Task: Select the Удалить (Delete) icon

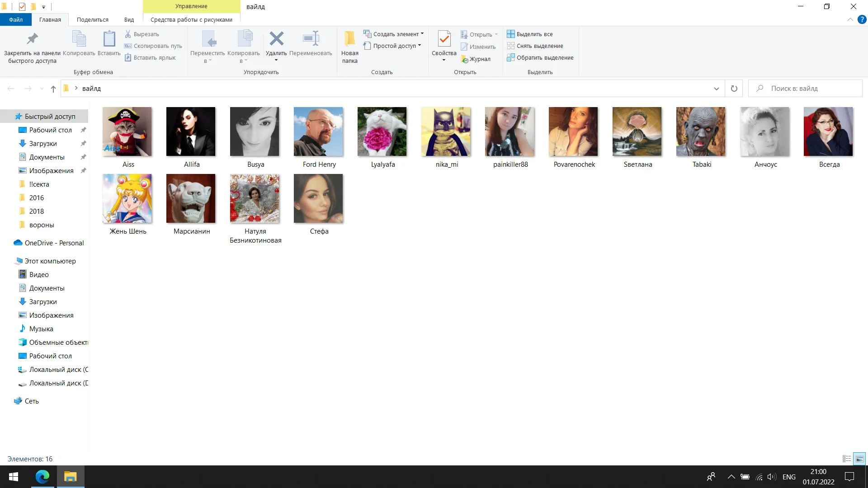Action: click(x=276, y=38)
